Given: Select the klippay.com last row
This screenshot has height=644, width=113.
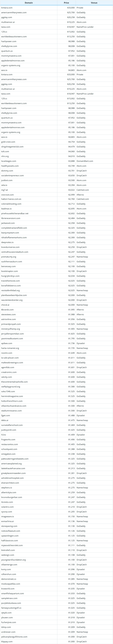Looking at the screenshot, I should click(x=57, y=641).
